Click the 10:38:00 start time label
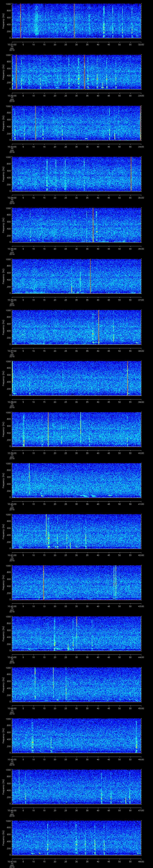Screen dimensions: 153x868 pos(12,402)
